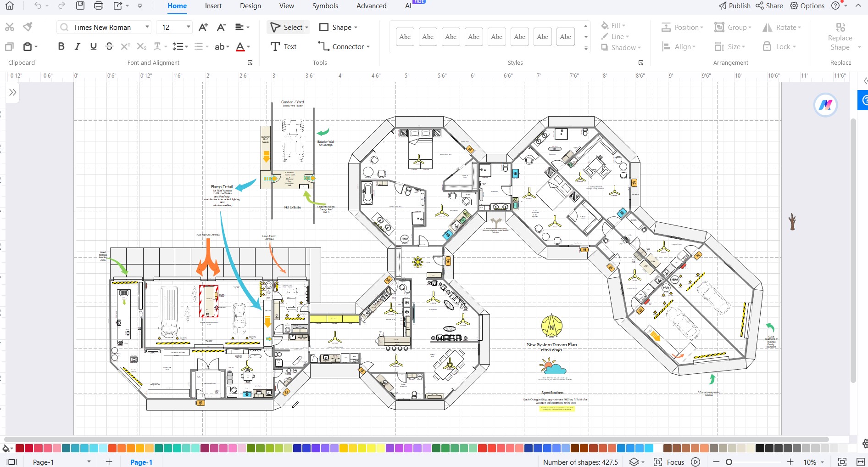Click the Home icon in the title bar
The image size is (868, 467).
9,6
